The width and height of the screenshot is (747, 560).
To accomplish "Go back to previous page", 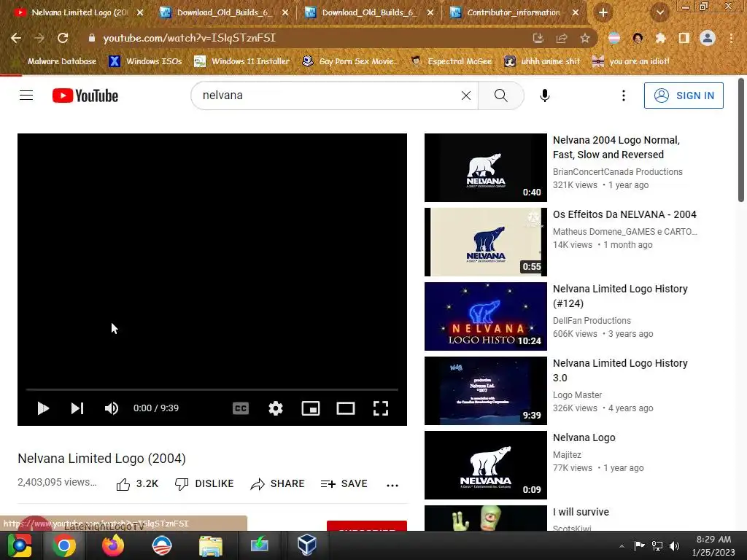I will [x=16, y=38].
